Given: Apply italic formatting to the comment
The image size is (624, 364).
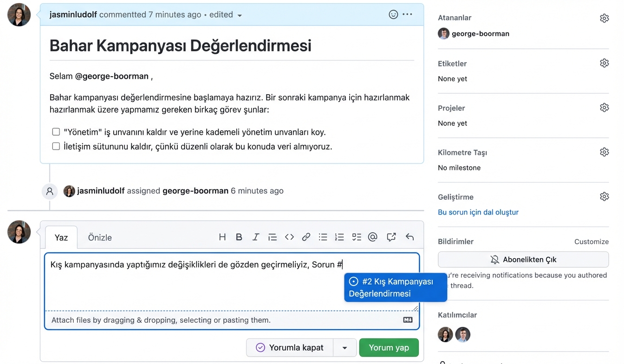Looking at the screenshot, I should [256, 237].
